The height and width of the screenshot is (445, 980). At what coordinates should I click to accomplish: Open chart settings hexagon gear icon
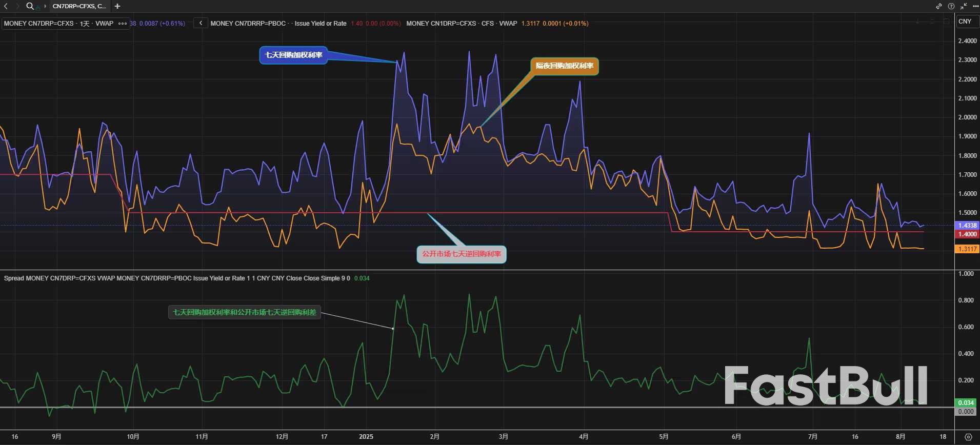click(x=968, y=437)
